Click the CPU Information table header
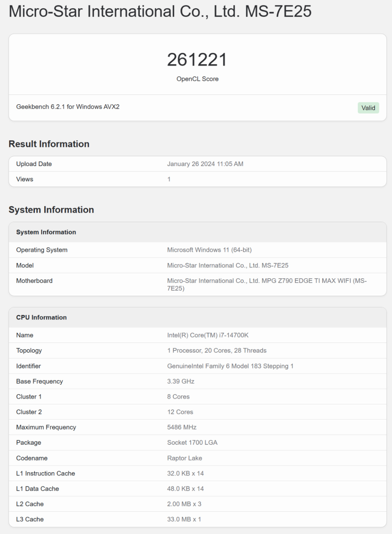Image resolution: width=392 pixels, height=534 pixels. point(41,317)
